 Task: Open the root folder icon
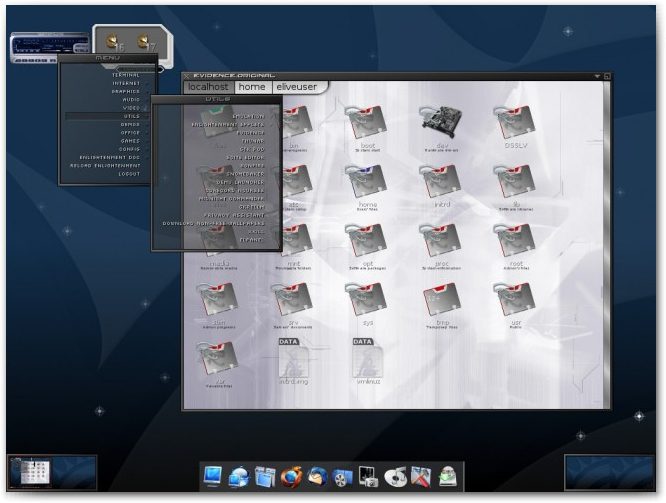516,241
